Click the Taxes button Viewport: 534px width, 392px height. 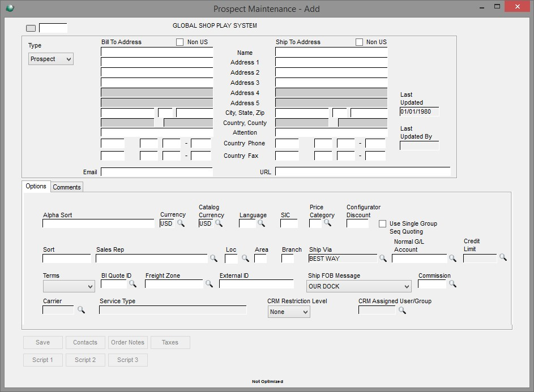[170, 342]
